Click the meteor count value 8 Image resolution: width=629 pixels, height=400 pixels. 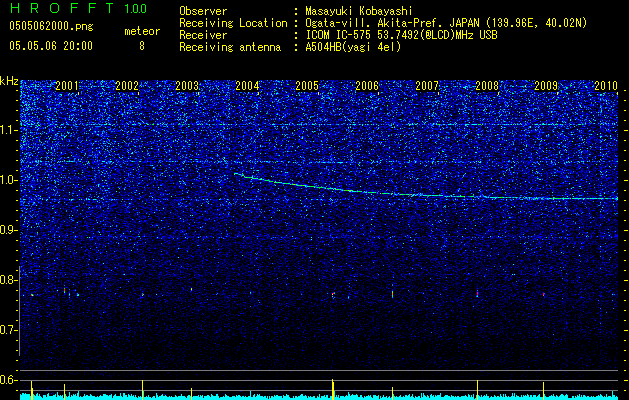click(x=142, y=46)
